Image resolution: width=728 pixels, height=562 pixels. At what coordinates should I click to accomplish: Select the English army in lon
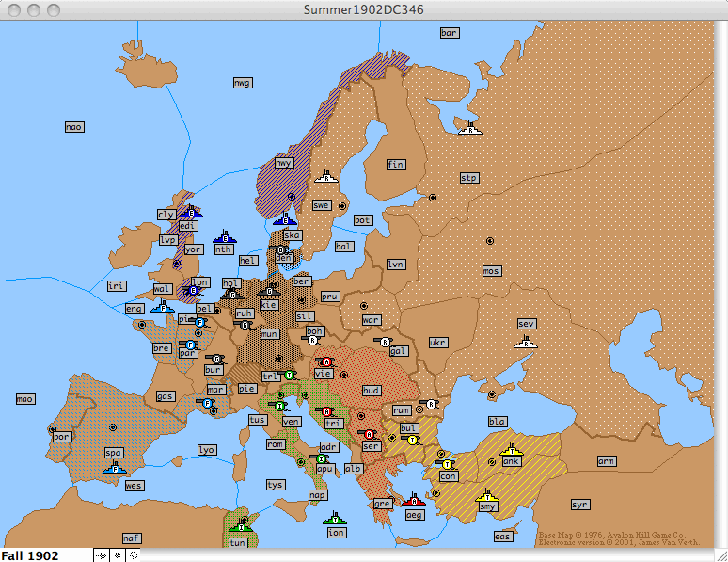coord(193,291)
